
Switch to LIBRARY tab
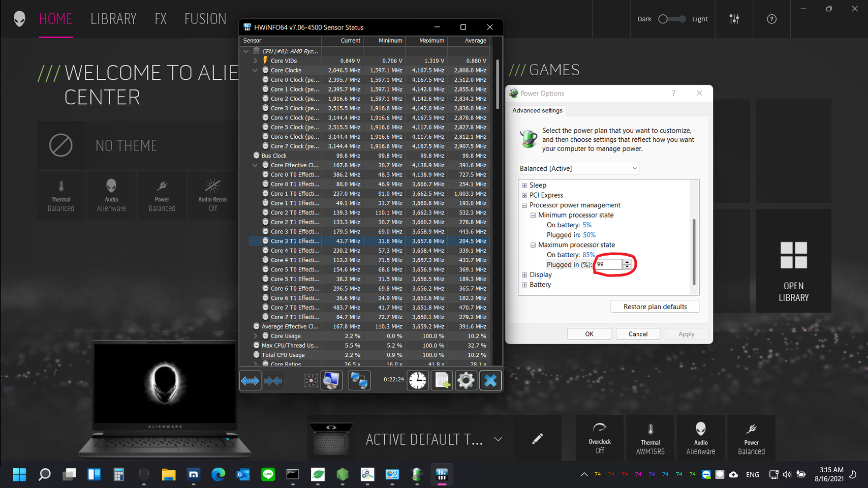[113, 19]
